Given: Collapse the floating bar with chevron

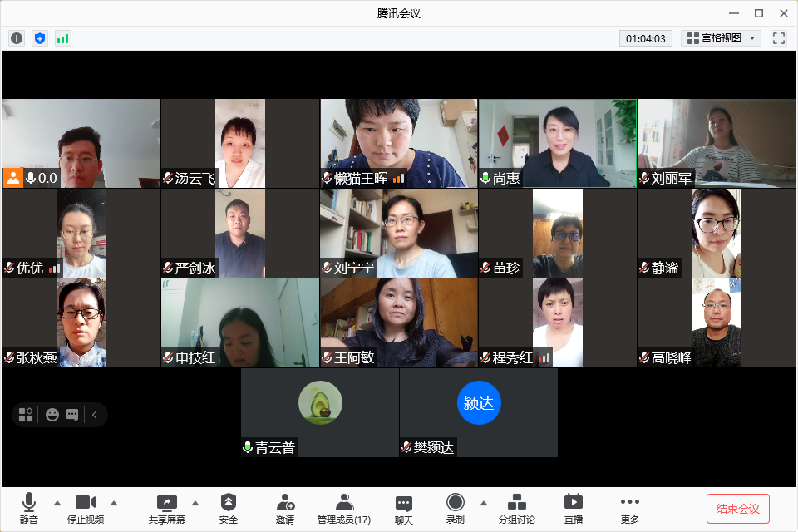Looking at the screenshot, I should click(x=94, y=415).
